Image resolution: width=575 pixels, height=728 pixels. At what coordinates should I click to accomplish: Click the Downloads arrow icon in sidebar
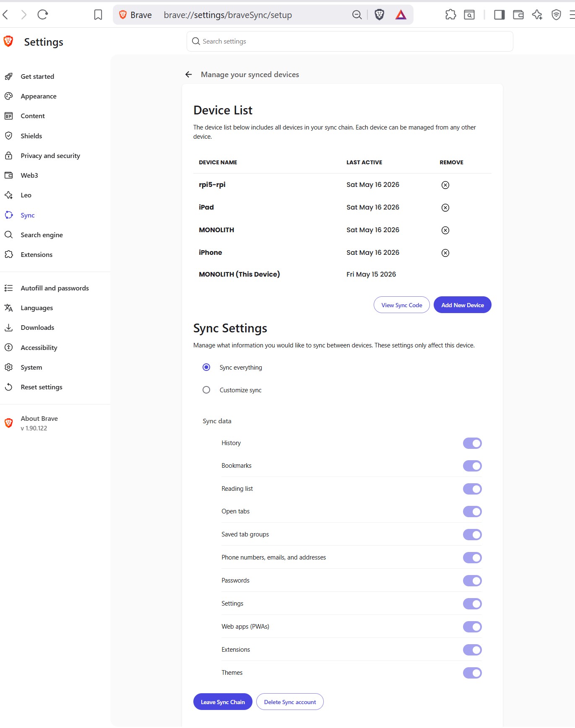point(8,327)
